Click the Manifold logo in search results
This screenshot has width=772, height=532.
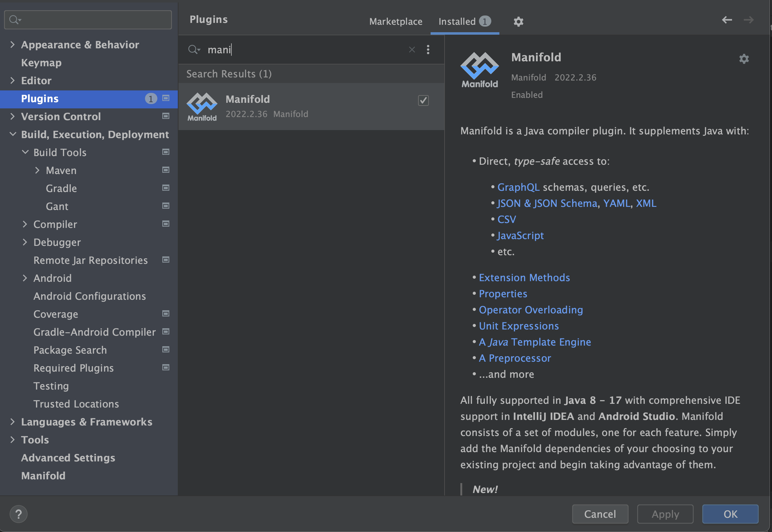tap(202, 107)
